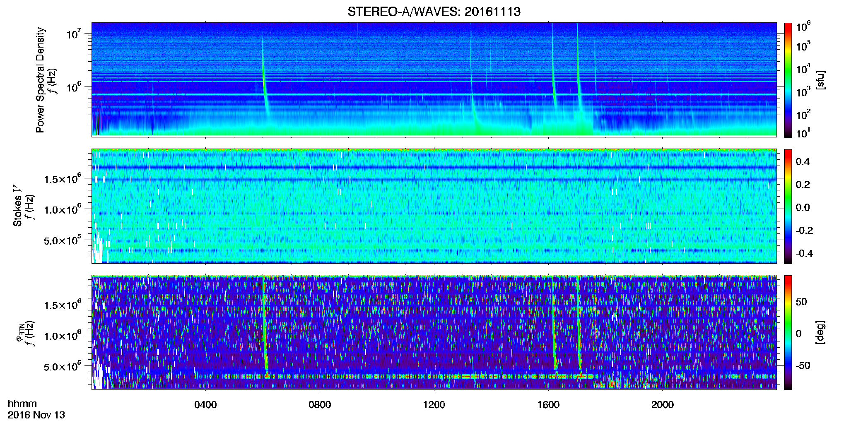Click the -0.4 tick on the Stokes V color bar
The width and height of the screenshot is (868, 447).
click(804, 253)
